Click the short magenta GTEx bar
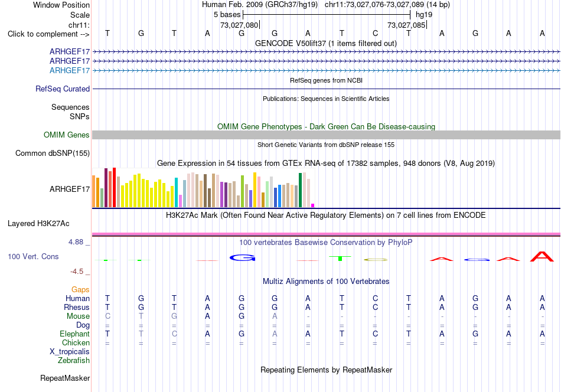This screenshot has height=392, width=561. (x=313, y=205)
